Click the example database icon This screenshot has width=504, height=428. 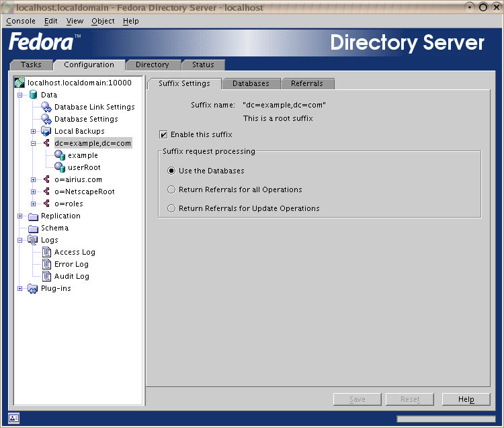pyautogui.click(x=60, y=155)
